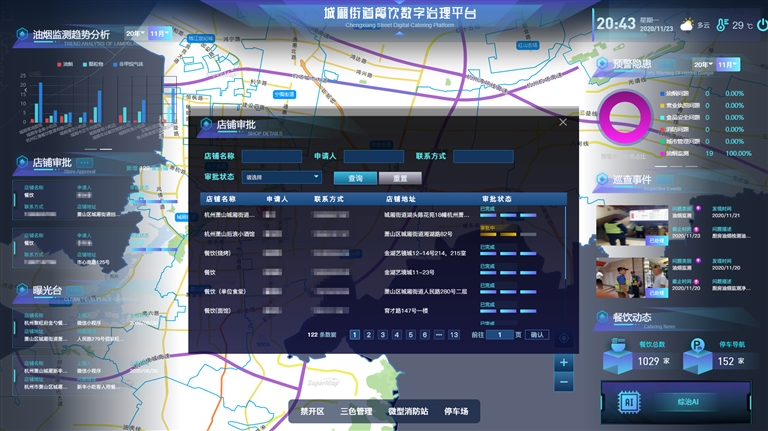Click the 查询 search button

356,178
